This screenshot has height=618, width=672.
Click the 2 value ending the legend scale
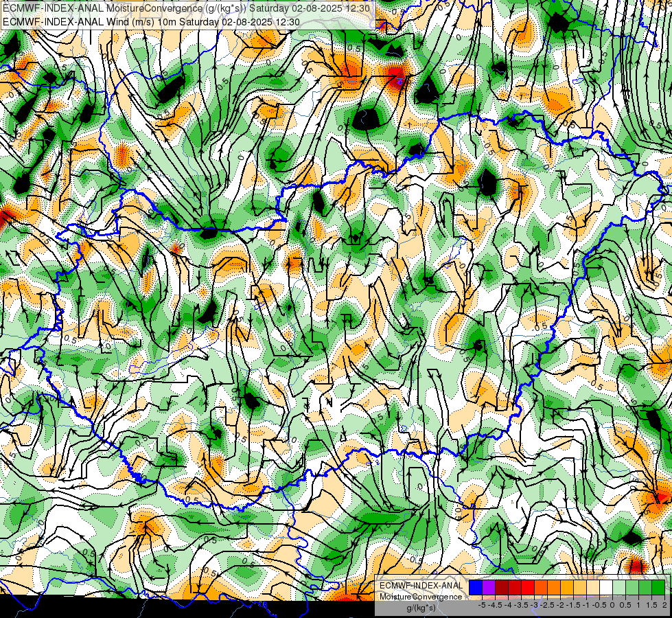[664, 605]
